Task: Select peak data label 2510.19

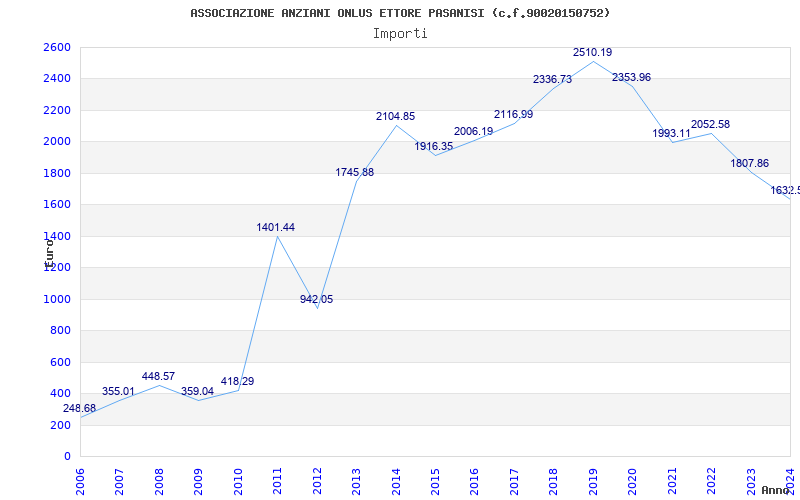Action: point(592,52)
